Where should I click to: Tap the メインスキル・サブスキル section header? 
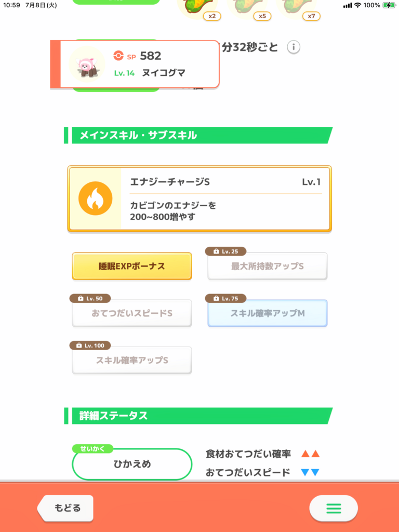198,136
